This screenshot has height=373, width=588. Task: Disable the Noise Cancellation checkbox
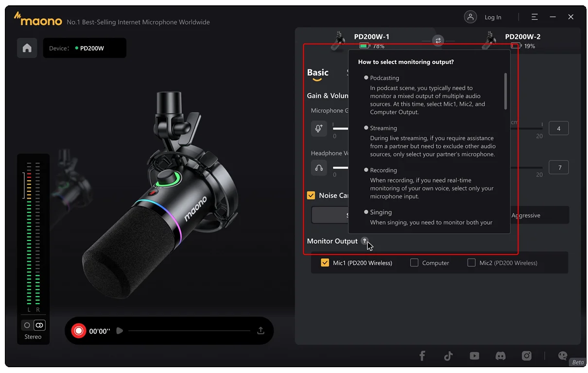tap(311, 195)
